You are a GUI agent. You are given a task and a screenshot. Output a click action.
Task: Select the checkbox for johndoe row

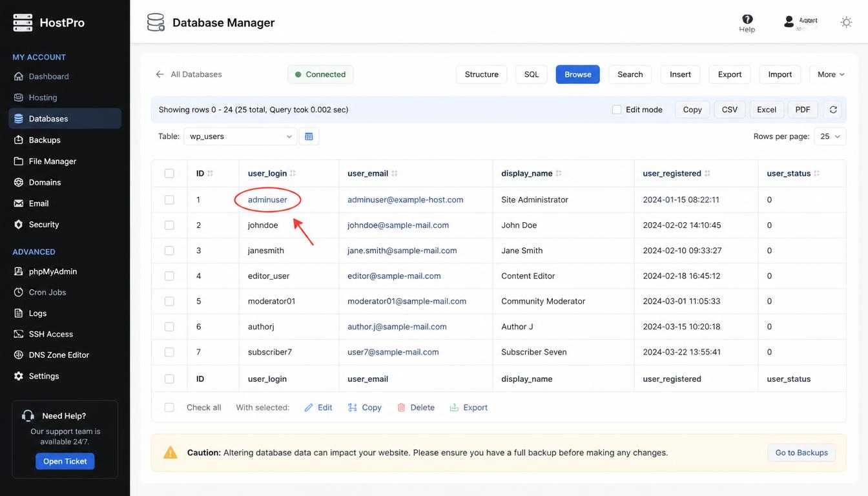pyautogui.click(x=169, y=225)
